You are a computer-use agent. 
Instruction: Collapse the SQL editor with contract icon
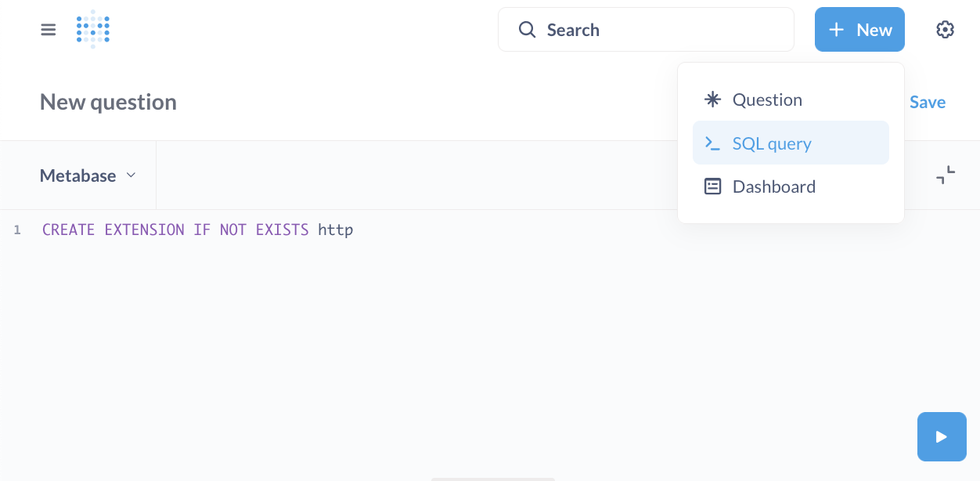pos(946,175)
